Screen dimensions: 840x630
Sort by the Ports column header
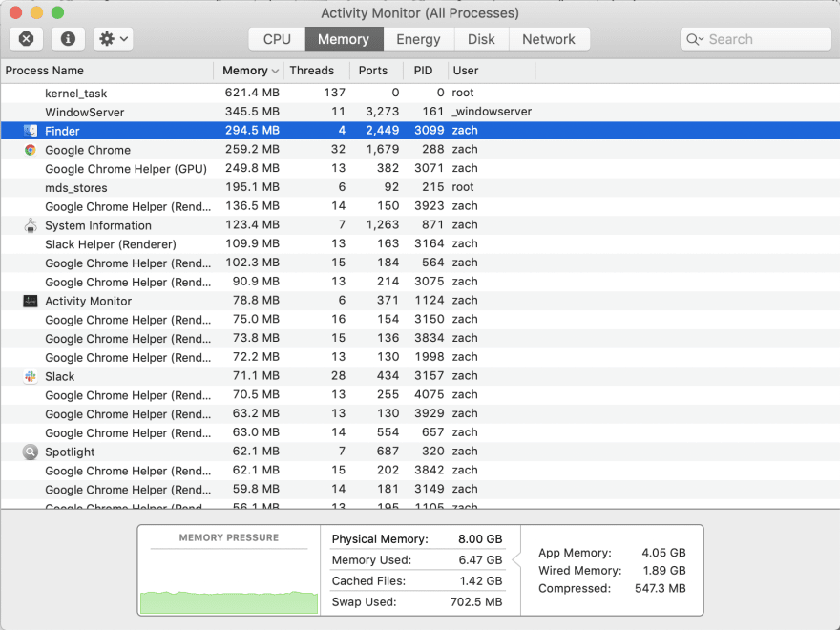click(x=377, y=71)
